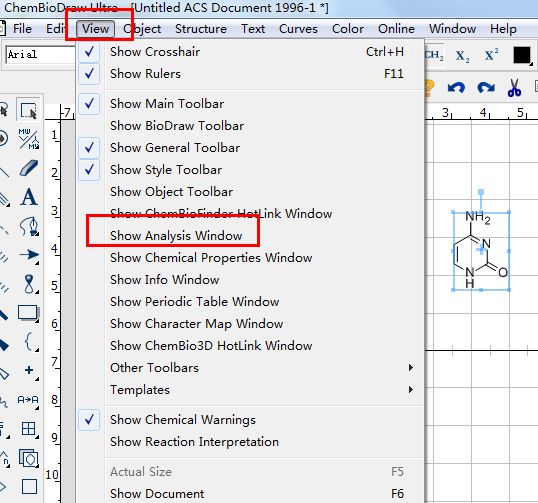Screen dimensions: 538x503
Task: Select the Table tool icon
Action: coord(28,429)
